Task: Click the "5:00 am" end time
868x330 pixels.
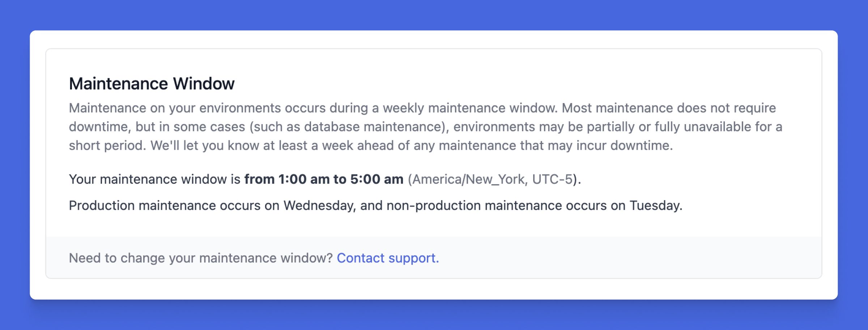Action: [376, 179]
